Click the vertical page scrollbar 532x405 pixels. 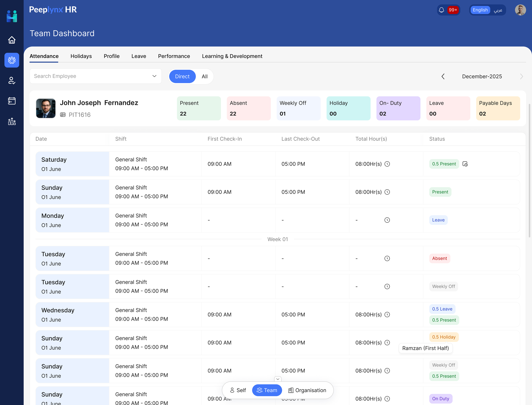click(529, 169)
